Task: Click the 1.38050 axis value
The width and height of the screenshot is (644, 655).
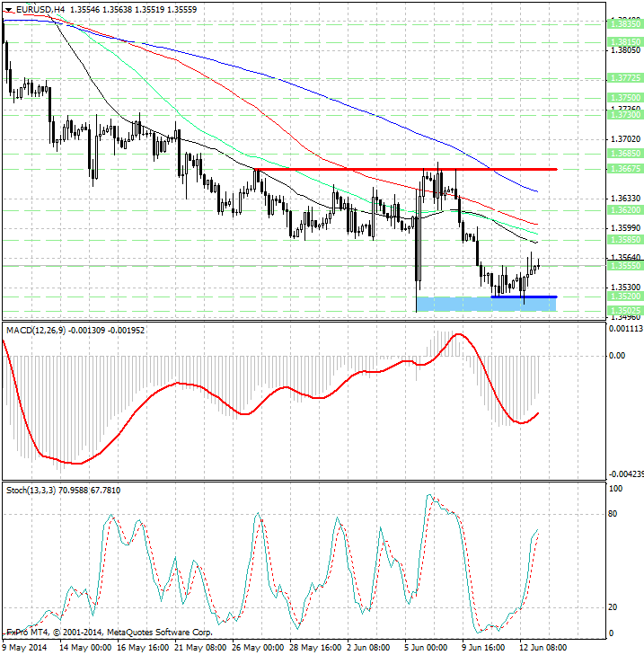Action: (x=625, y=50)
